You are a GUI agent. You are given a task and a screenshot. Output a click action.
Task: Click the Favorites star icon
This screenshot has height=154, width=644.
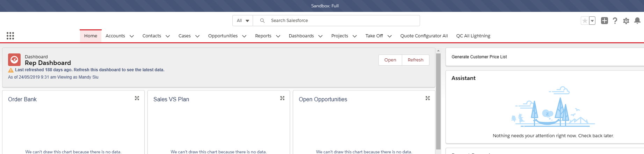click(x=585, y=21)
